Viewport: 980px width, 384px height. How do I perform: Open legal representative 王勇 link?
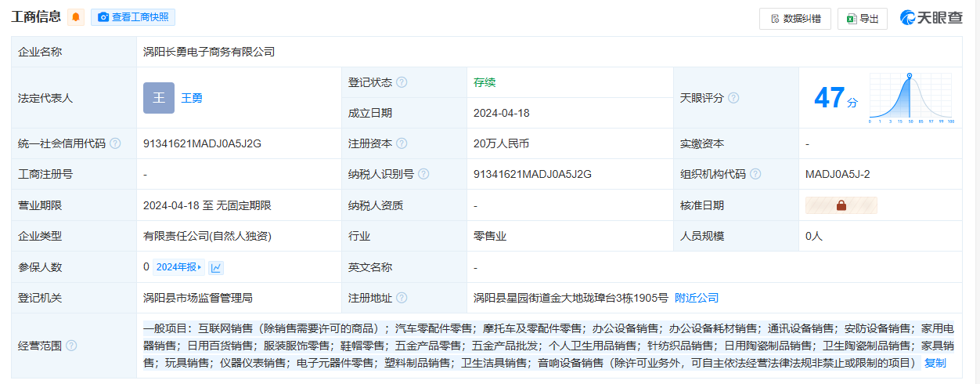coord(192,98)
